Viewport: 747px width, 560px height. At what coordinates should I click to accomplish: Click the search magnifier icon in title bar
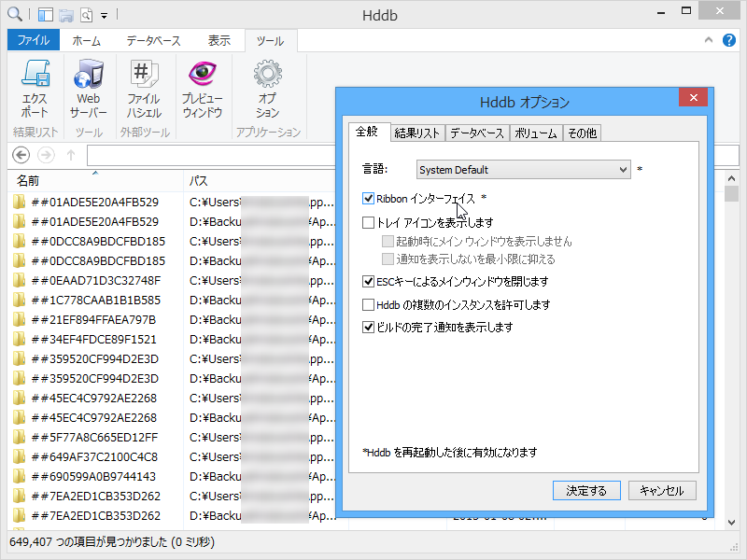tap(15, 14)
